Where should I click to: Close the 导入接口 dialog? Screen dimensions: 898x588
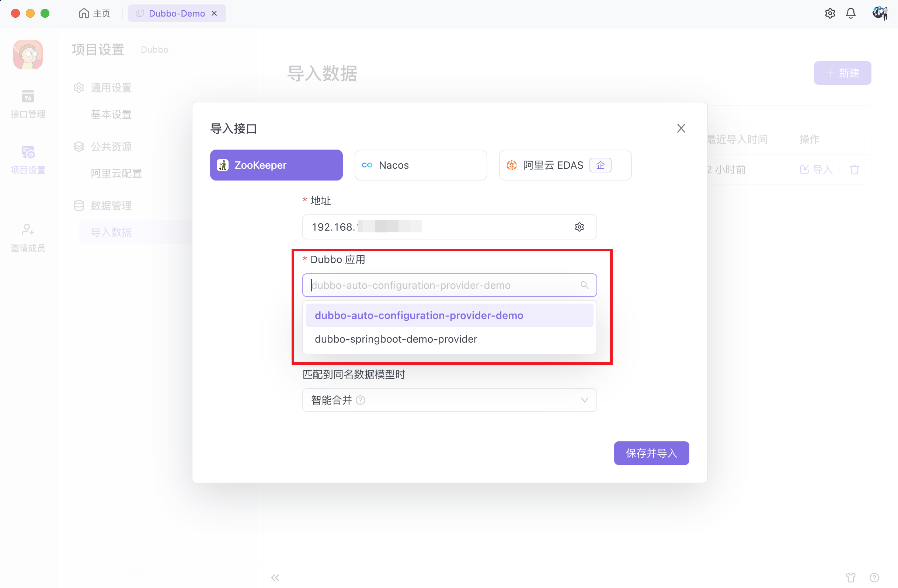681,128
